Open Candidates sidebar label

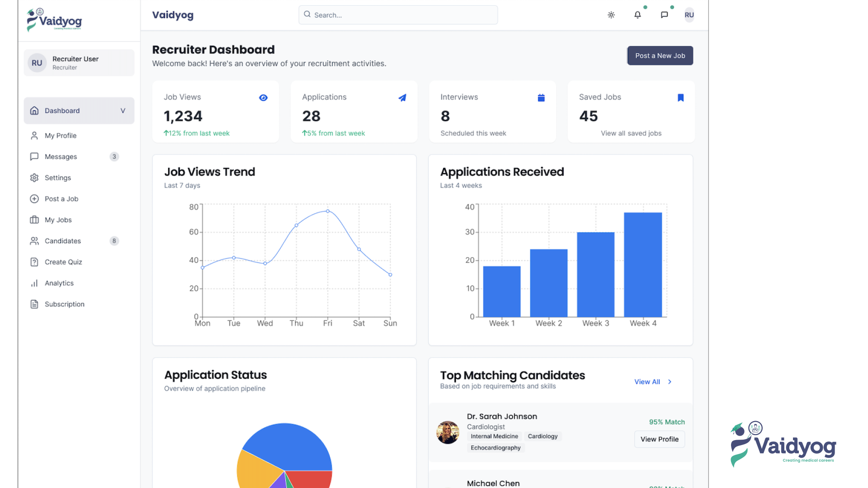[63, 241]
